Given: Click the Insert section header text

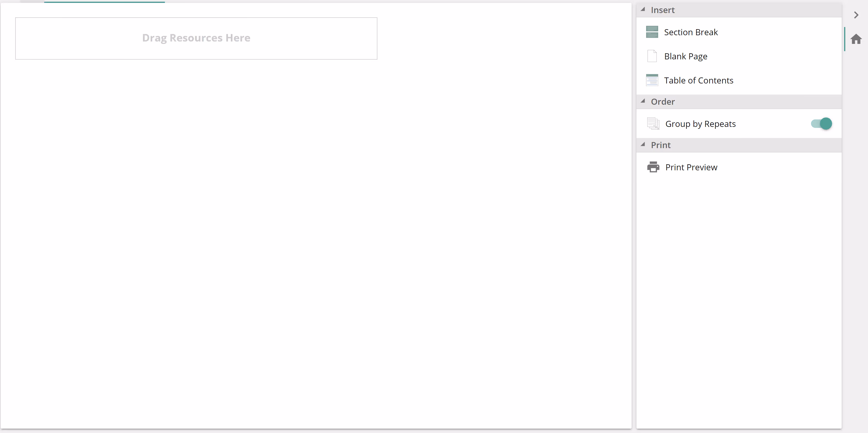Looking at the screenshot, I should pos(663,10).
